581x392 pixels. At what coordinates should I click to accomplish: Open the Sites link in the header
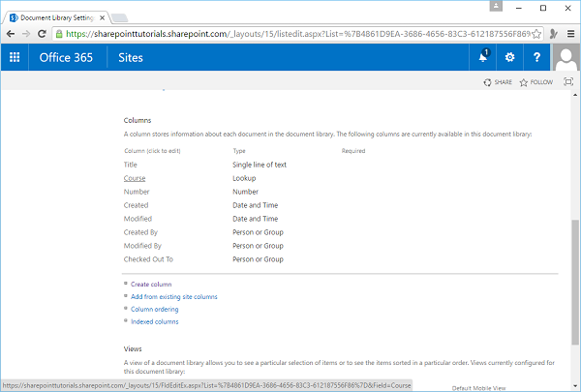click(x=132, y=57)
